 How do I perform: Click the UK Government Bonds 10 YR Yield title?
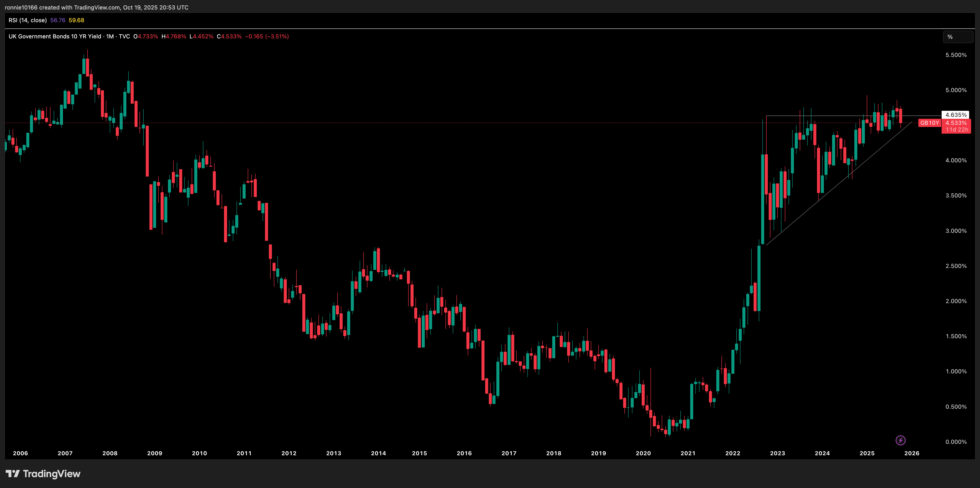point(55,36)
